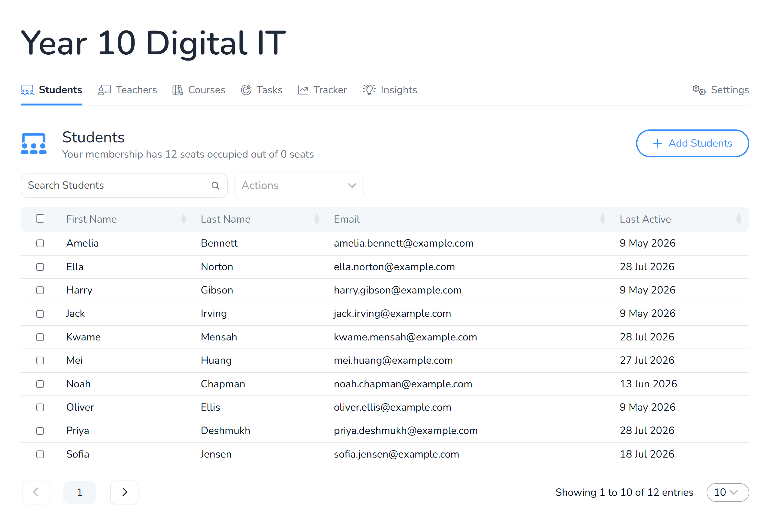View the Insights tab

tap(390, 90)
